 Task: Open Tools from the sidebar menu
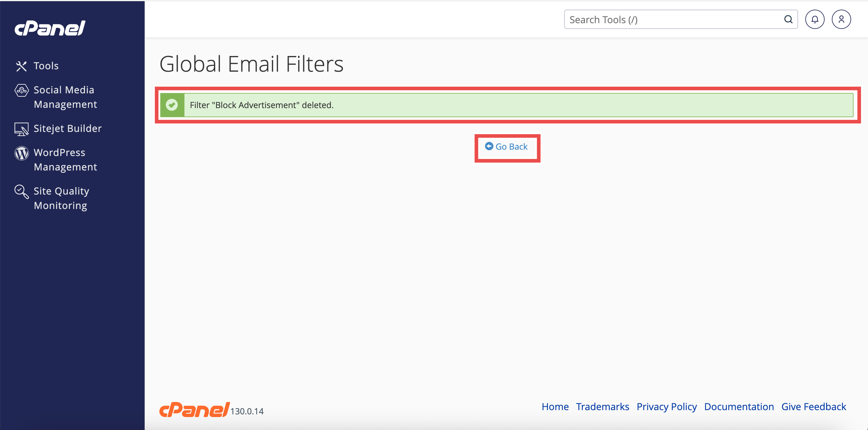coord(46,66)
